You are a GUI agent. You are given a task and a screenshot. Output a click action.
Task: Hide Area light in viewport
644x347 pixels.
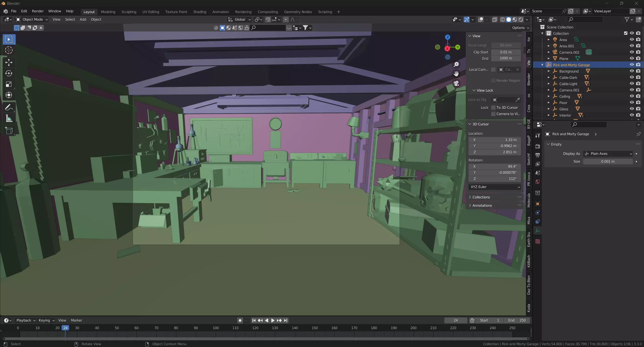pos(632,40)
